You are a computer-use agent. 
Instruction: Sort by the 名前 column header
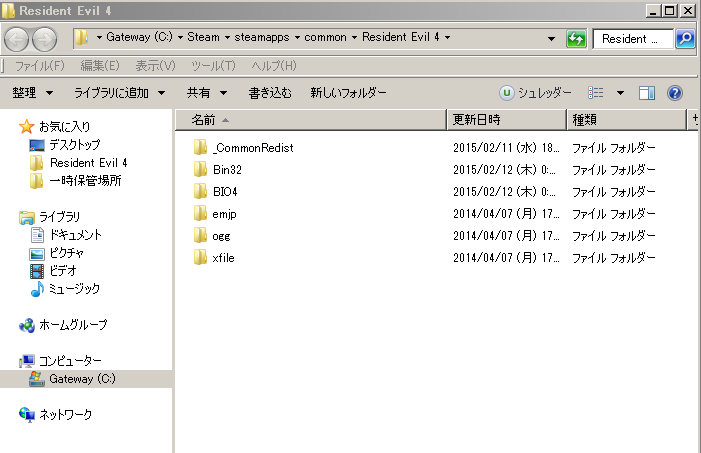[311, 120]
